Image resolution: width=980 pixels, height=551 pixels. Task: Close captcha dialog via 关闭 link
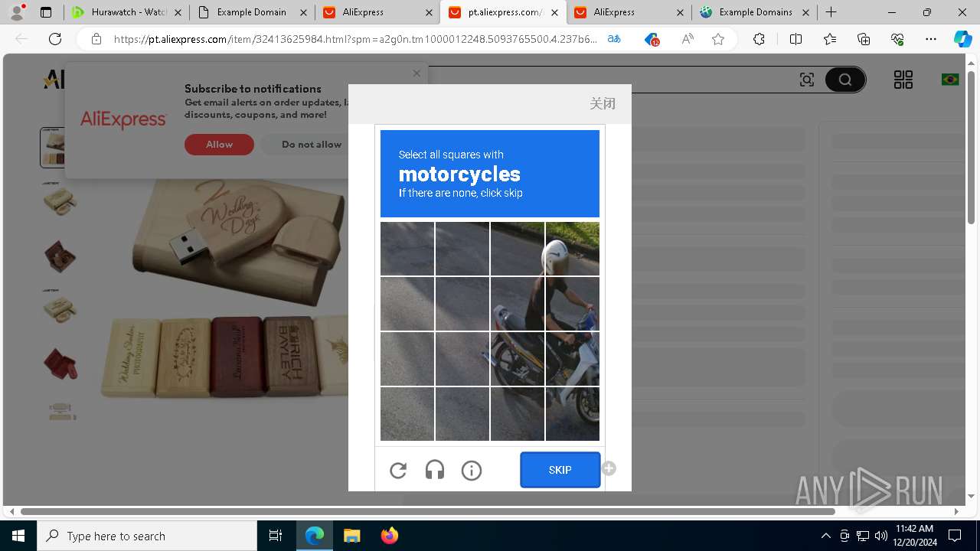coord(603,103)
